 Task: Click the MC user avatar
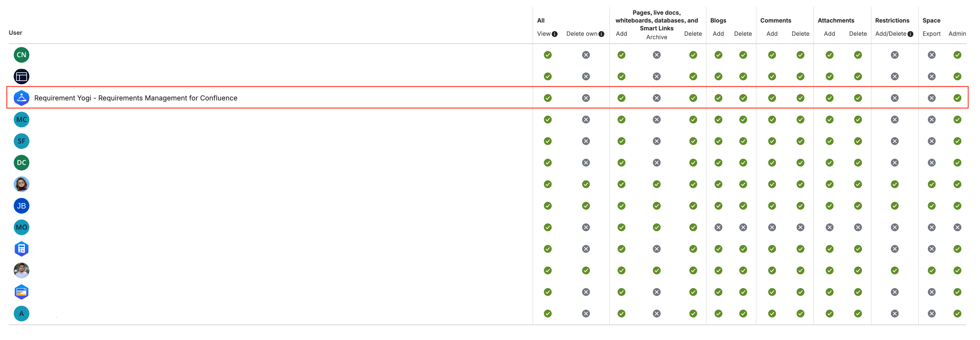(21, 119)
